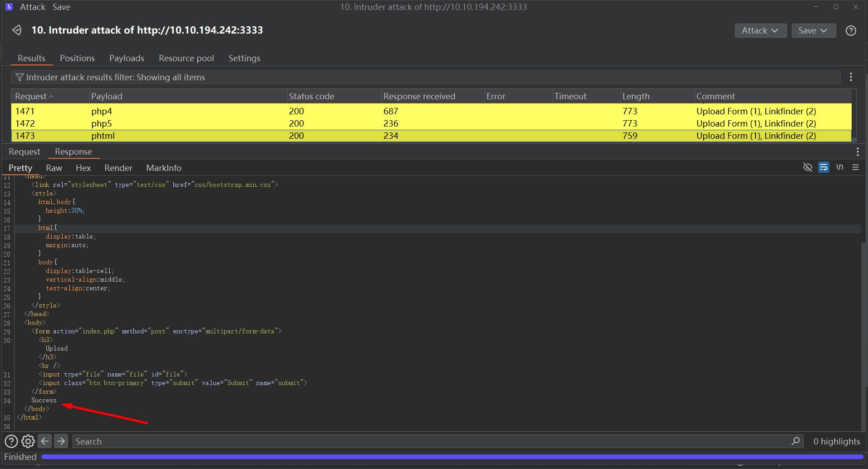Viewport: 868px width, 469px height.
Task: Click the Success text in response
Action: click(x=44, y=400)
